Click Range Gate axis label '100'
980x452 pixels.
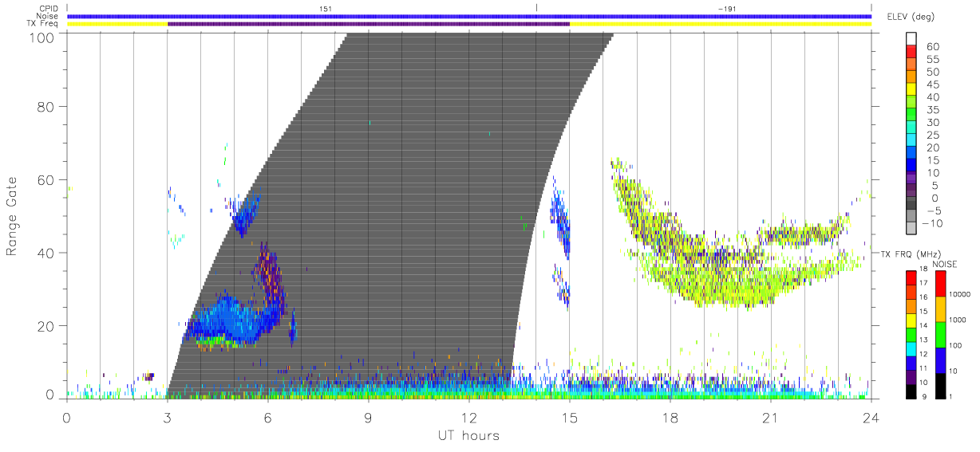tap(41, 37)
